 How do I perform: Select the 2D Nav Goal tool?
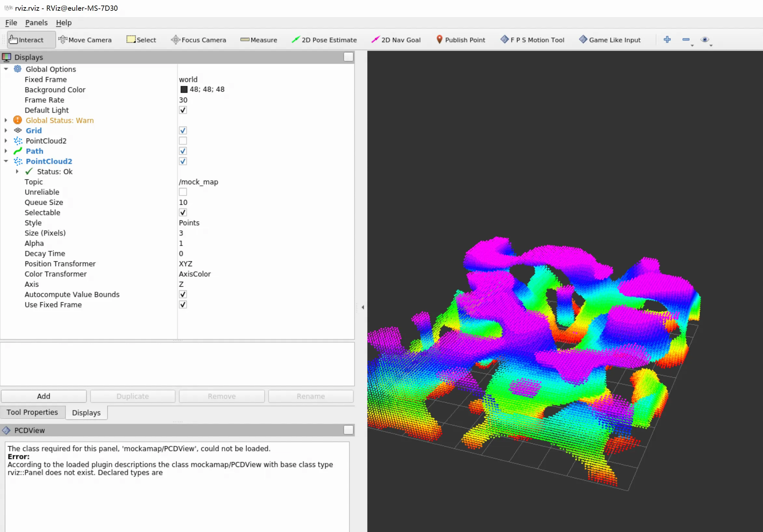coord(395,40)
